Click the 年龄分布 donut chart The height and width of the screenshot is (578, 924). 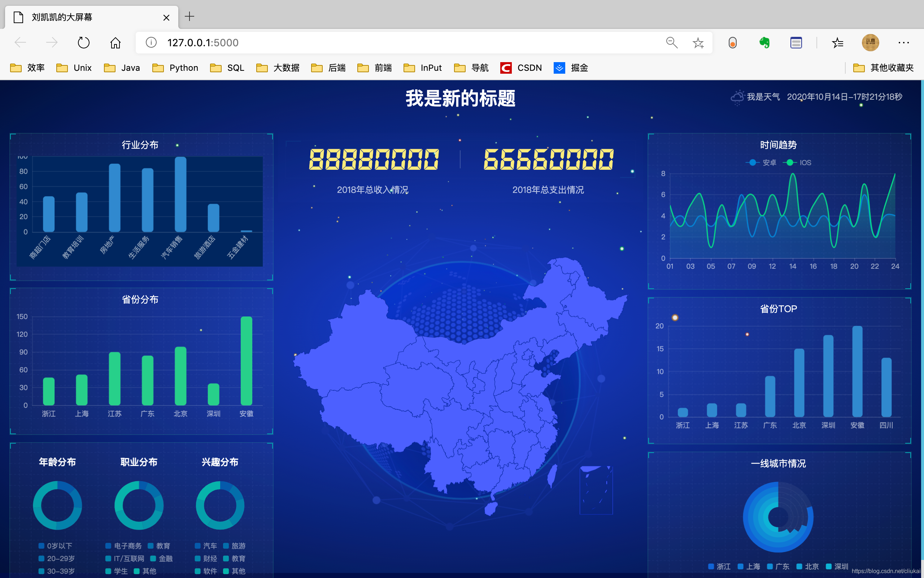pos(57,505)
